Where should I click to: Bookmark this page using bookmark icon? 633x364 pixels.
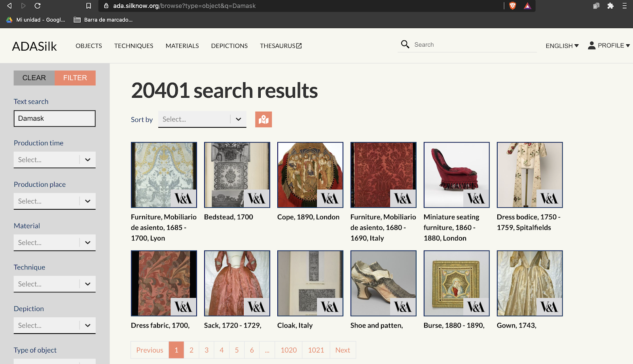[x=89, y=6]
